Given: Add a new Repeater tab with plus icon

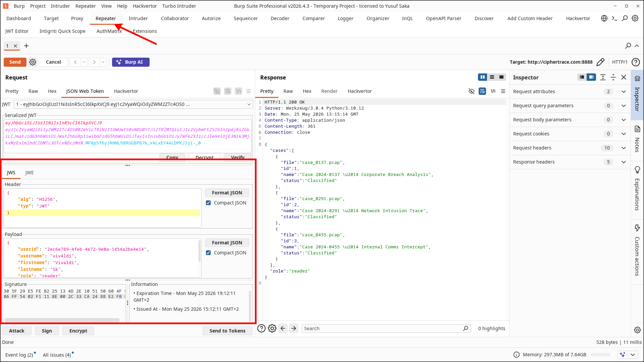Looking at the screenshot, I should tap(26, 46).
